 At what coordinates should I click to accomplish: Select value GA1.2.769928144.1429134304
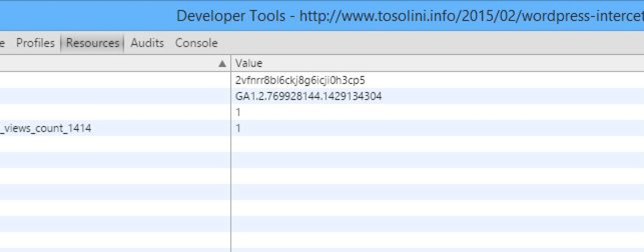[x=309, y=96]
